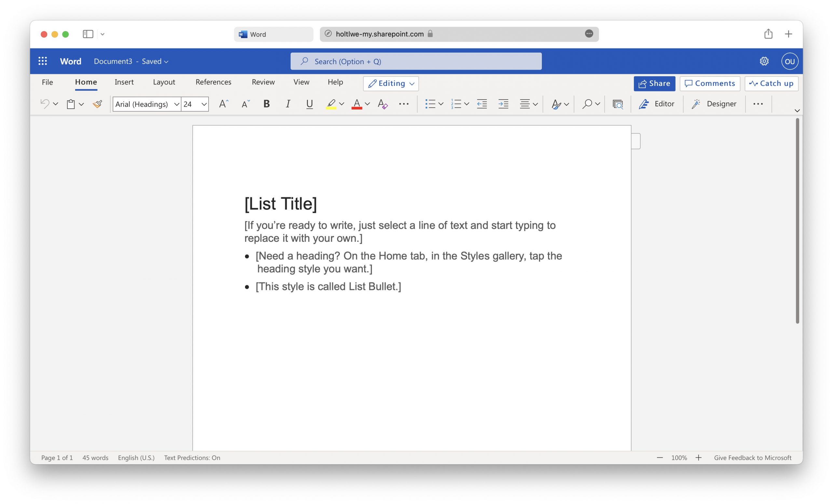Click the Clear Formatting icon
Image resolution: width=833 pixels, height=504 pixels.
click(x=382, y=104)
